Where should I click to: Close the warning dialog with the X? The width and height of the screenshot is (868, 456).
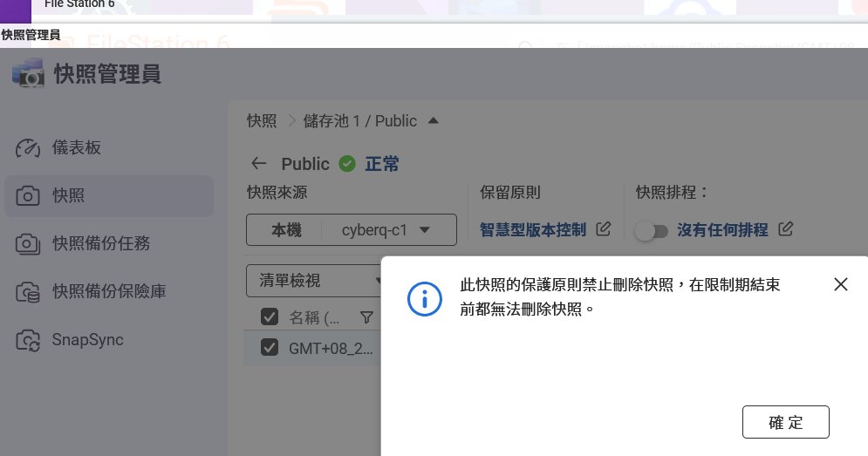click(840, 284)
